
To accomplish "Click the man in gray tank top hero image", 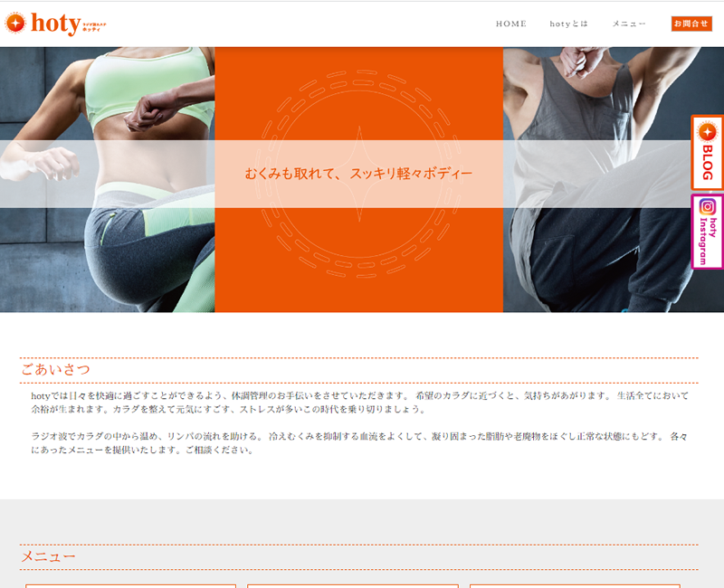I will point(614,179).
